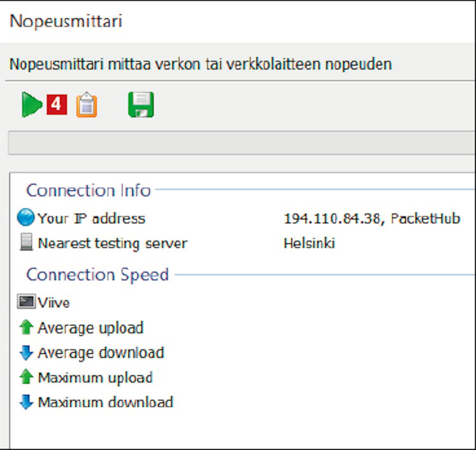Viewport: 476px width, 450px height.
Task: Click the green arrow beside Average upload
Action: pos(26,327)
